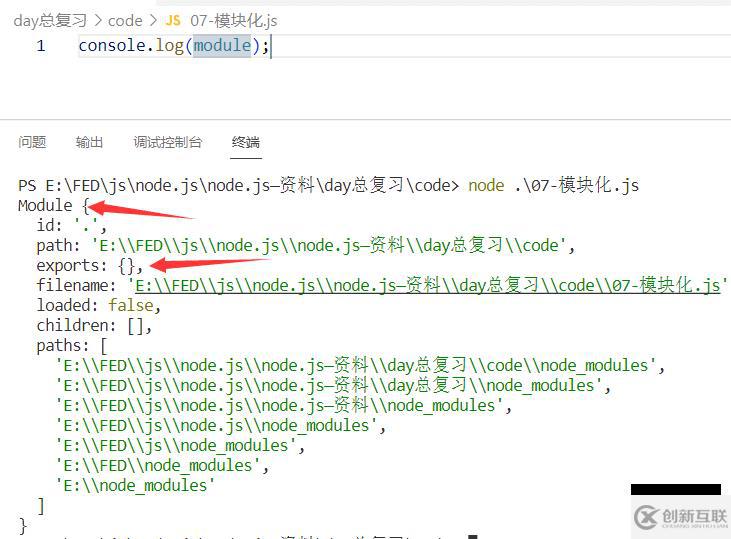
Task: Click the id: '.' output line
Action: tap(72, 225)
